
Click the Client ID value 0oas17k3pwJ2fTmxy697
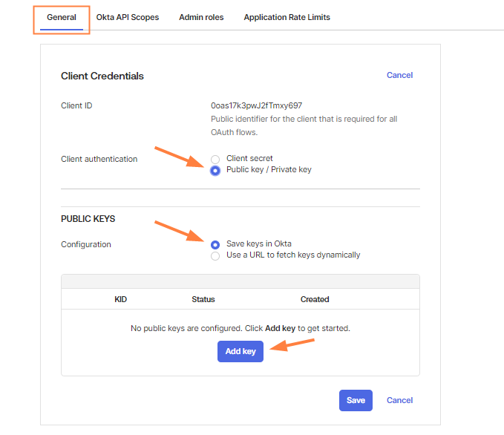point(256,105)
